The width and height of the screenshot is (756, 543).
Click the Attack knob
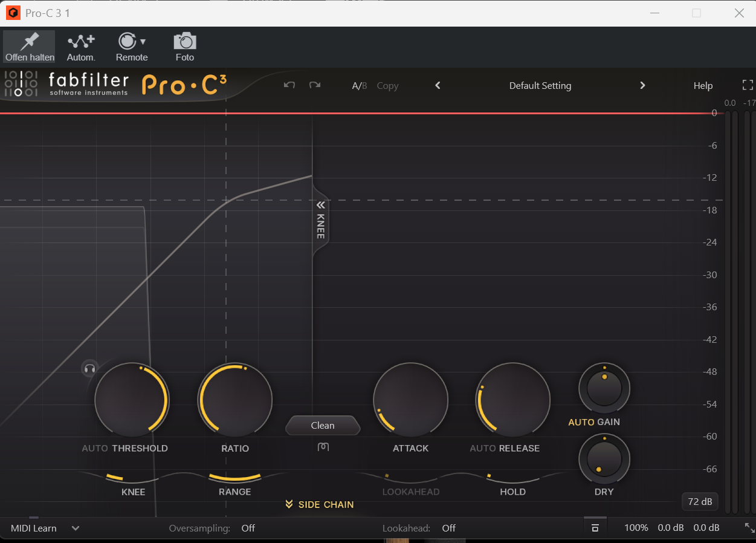coord(411,400)
